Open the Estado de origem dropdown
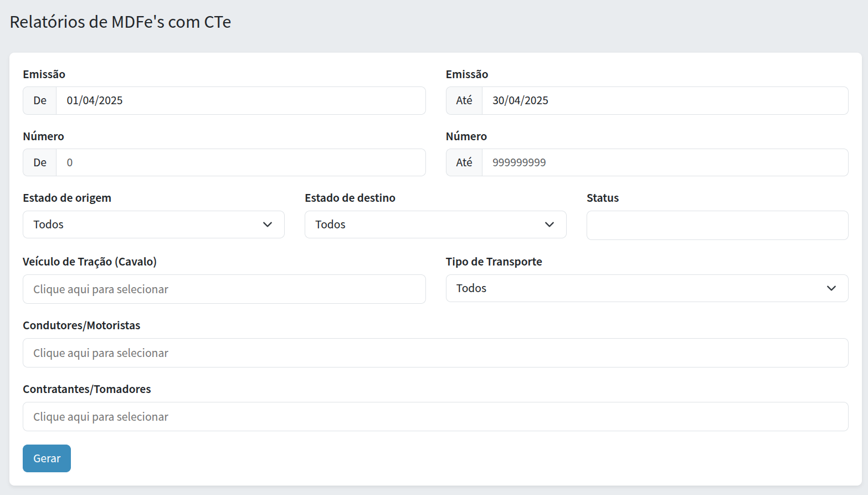The width and height of the screenshot is (868, 495). tap(153, 224)
